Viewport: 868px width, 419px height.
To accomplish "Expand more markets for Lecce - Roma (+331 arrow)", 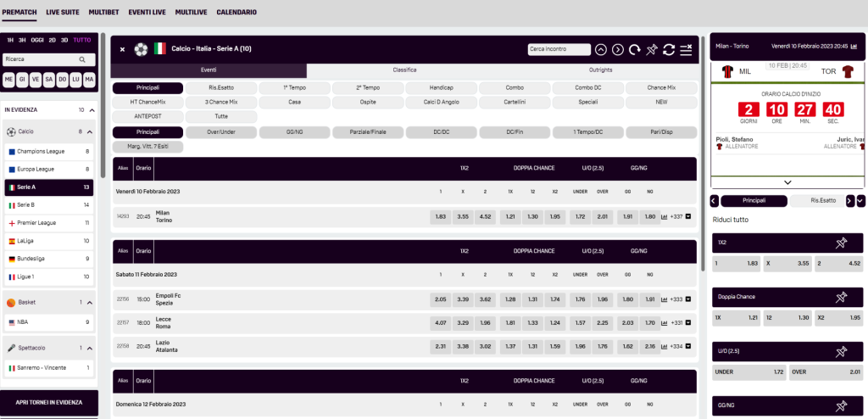I will (x=688, y=322).
